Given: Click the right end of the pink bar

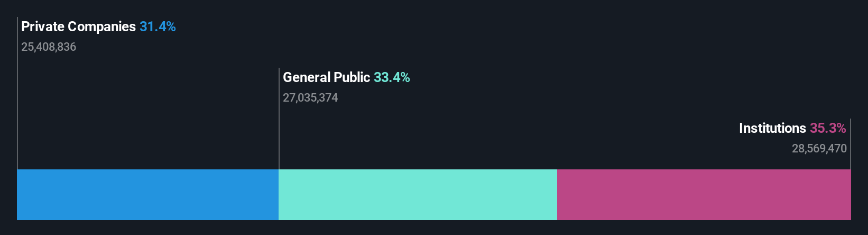Looking at the screenshot, I should [849, 195].
